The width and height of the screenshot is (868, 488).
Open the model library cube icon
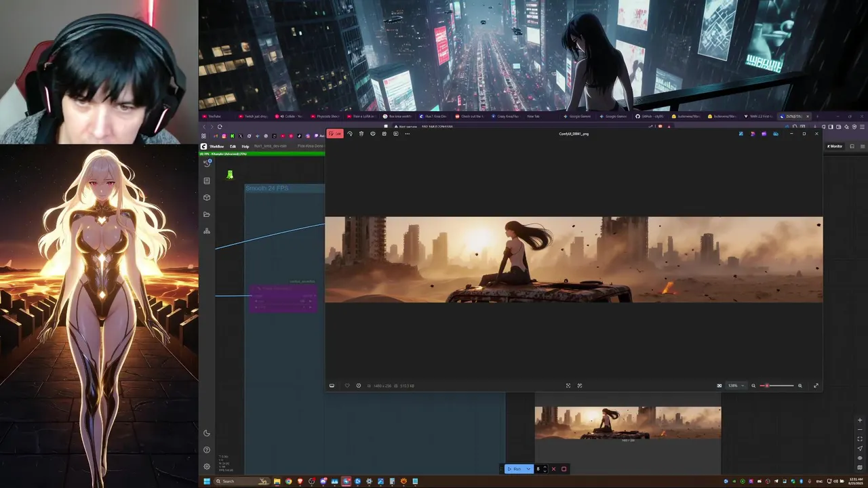[207, 197]
